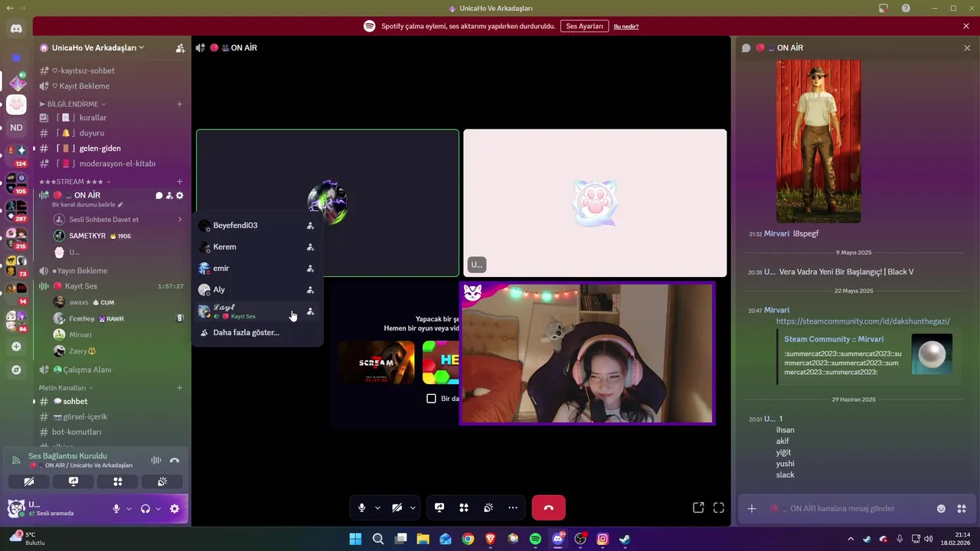Select the SCREAM game thumbnail

377,363
